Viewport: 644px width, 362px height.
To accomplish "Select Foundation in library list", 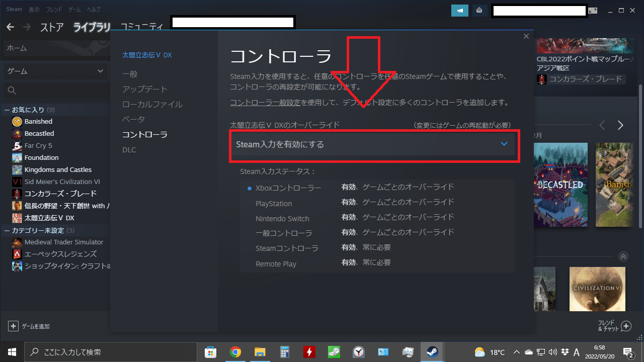I will pyautogui.click(x=42, y=157).
